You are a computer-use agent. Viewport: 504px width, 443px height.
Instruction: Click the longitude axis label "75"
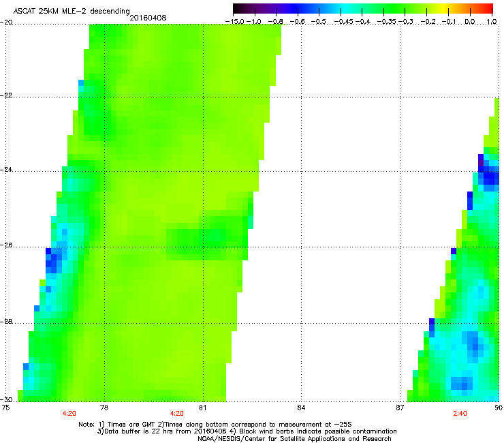[5, 408]
